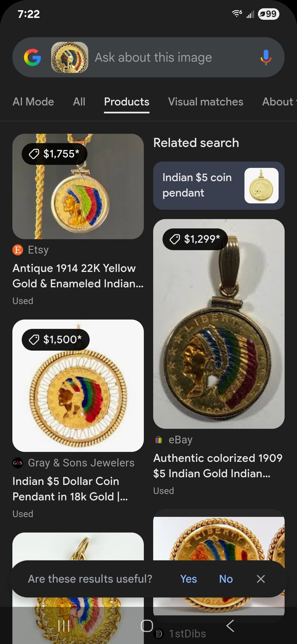Open Gray & Sons Indian $5 Dollar listing
This screenshot has height=644, width=297.
70,489
